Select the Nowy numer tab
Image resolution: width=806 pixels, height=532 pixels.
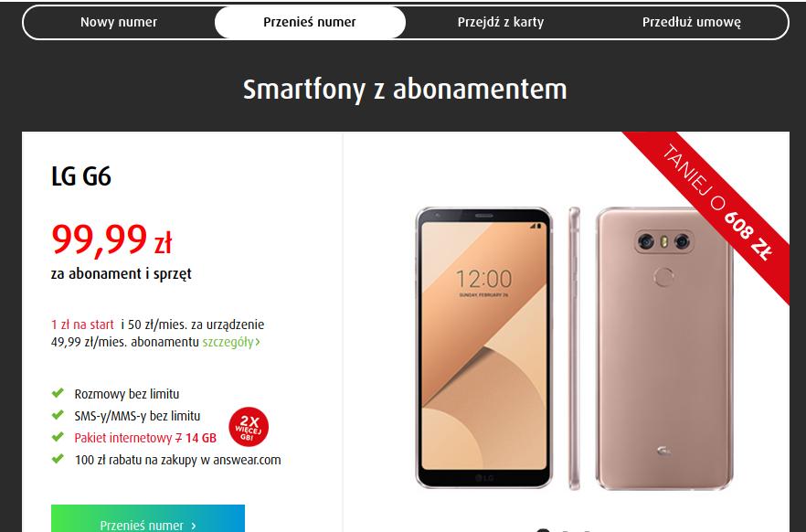point(119,22)
